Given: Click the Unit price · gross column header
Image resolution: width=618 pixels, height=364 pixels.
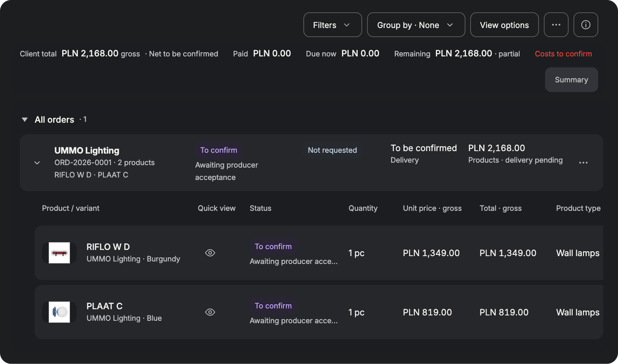Looking at the screenshot, I should click(x=432, y=208).
